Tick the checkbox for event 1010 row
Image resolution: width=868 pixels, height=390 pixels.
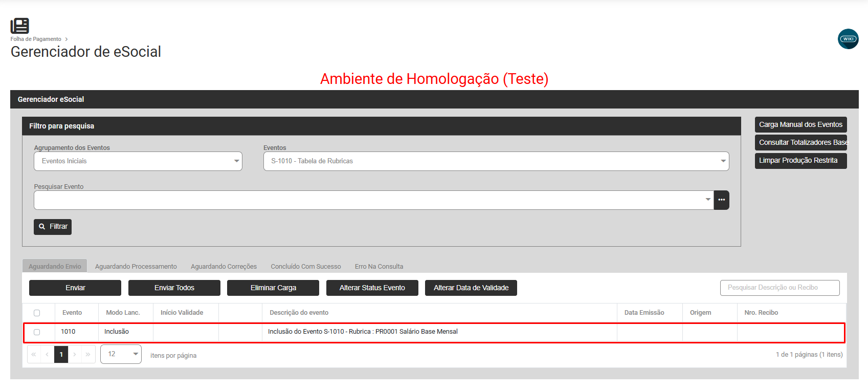point(37,332)
